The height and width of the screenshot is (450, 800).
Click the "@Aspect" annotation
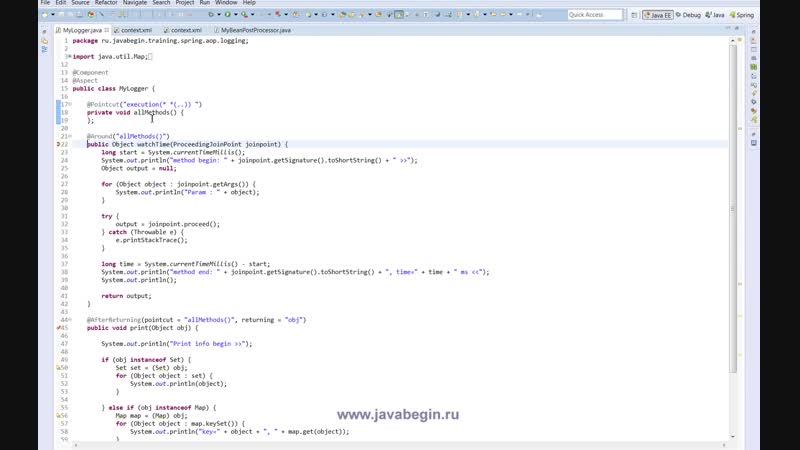point(85,81)
